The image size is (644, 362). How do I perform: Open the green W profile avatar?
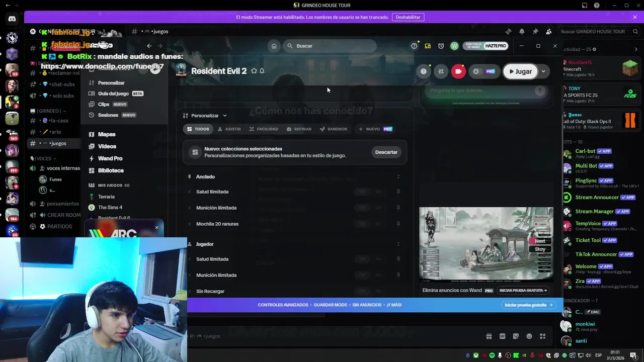(454, 46)
